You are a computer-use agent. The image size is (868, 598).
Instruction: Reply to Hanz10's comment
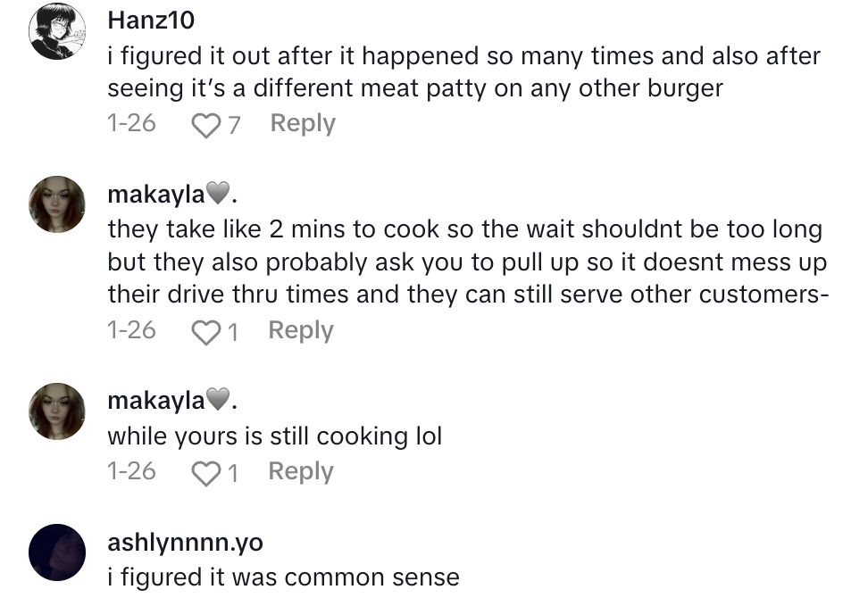pos(303,123)
